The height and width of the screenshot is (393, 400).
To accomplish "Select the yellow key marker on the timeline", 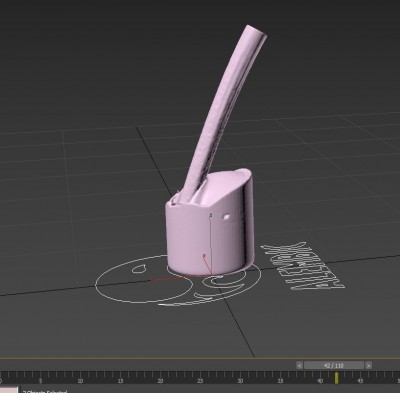I will coord(336,378).
